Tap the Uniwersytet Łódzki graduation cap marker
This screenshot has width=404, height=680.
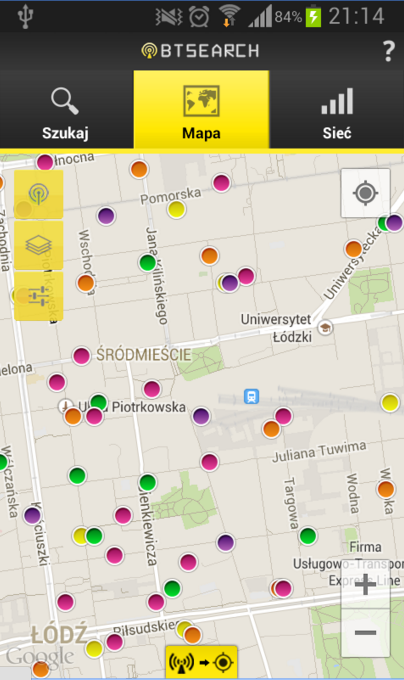pos(325,328)
